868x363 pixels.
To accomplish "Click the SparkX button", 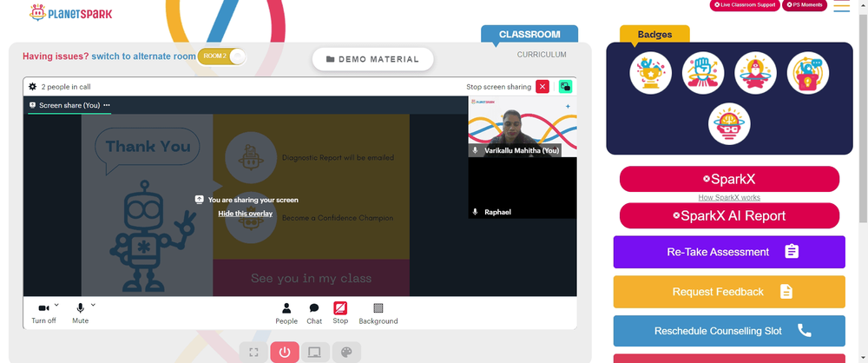I will pyautogui.click(x=729, y=179).
